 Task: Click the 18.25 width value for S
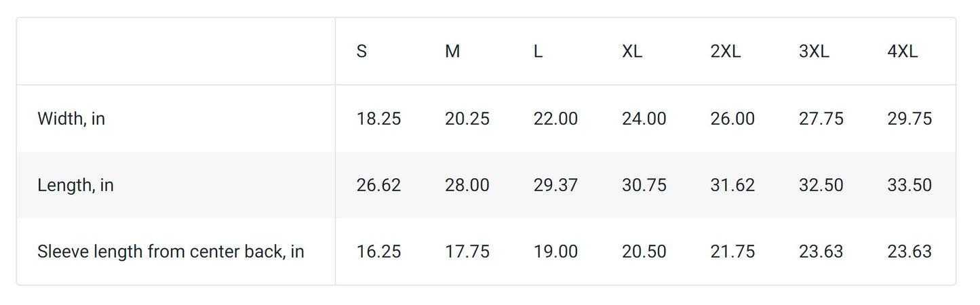(x=378, y=119)
